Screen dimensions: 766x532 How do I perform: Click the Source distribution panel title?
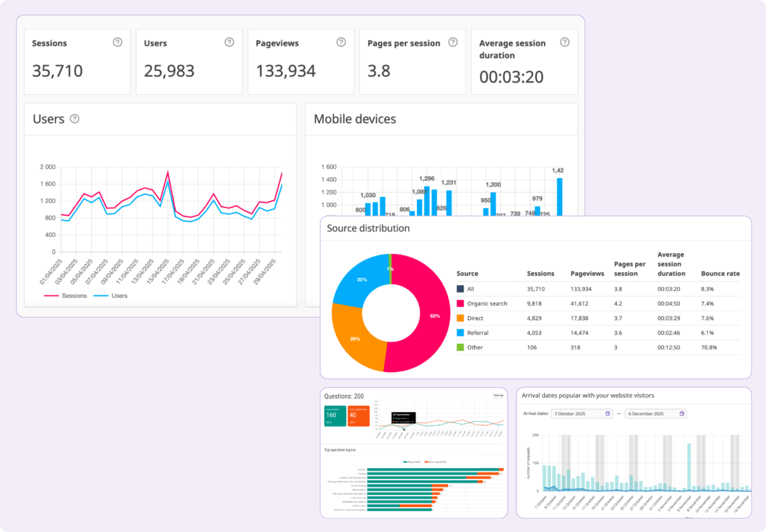[x=368, y=228]
